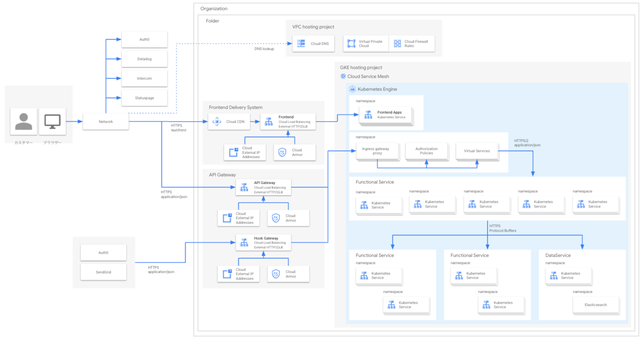The image size is (644, 340).
Task: Select the Virtual Private Cloud icon
Action: point(352,43)
